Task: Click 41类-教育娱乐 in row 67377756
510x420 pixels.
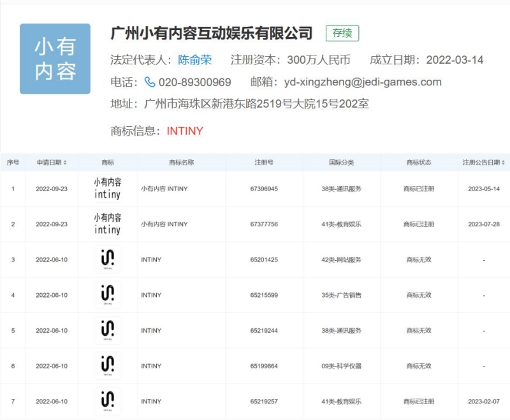Action: (341, 224)
